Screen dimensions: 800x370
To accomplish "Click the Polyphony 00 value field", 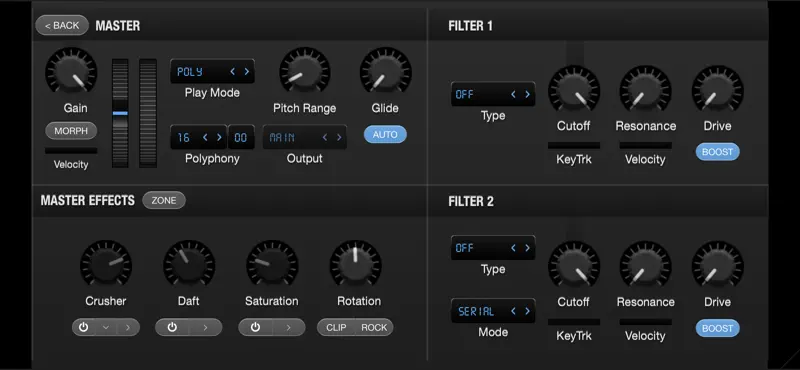I will 241,137.
